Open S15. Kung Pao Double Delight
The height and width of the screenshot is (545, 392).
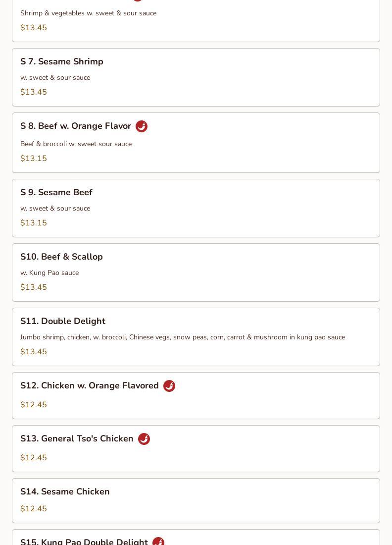point(84,542)
